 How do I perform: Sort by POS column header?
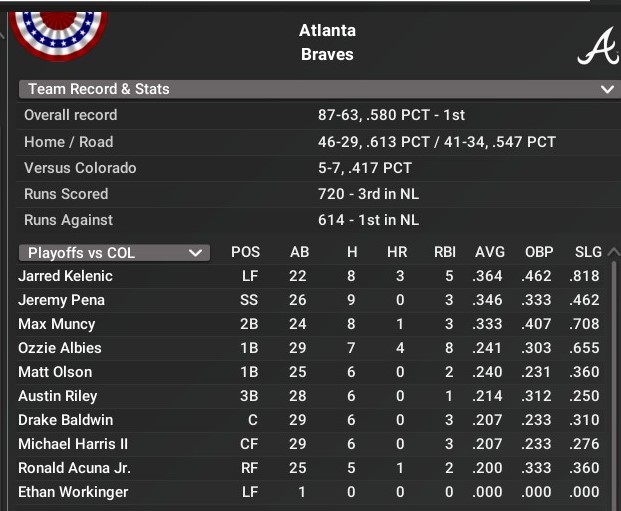[246, 253]
